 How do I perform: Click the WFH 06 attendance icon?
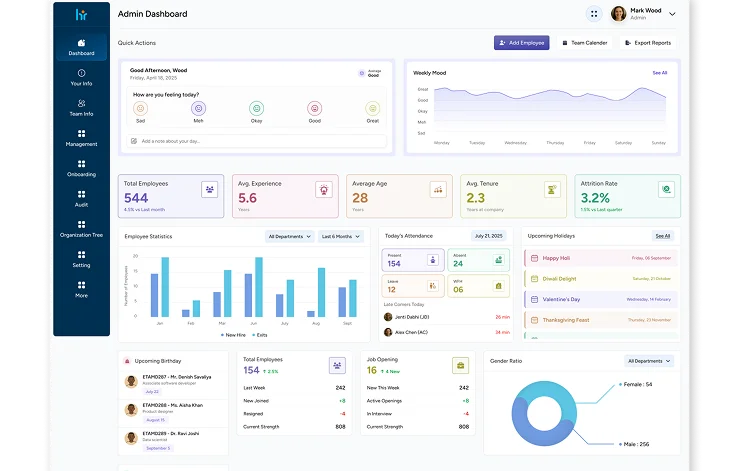pos(499,286)
